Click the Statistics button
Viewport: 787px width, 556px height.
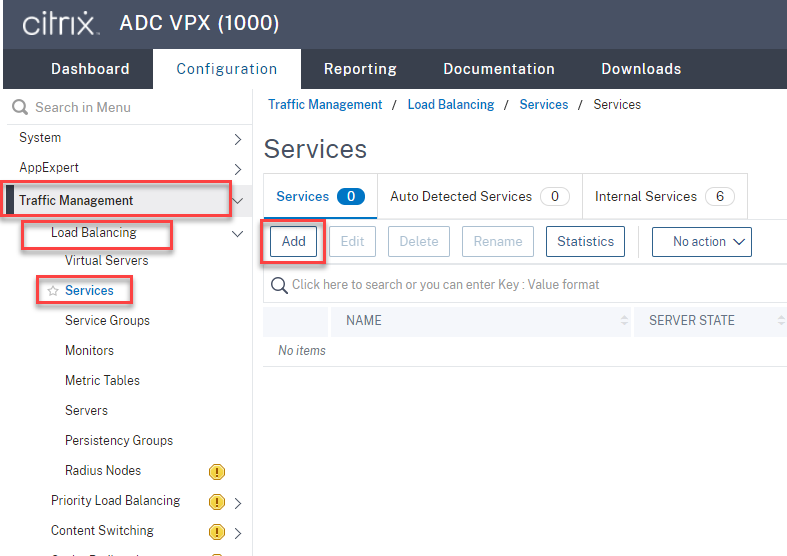[x=585, y=241]
